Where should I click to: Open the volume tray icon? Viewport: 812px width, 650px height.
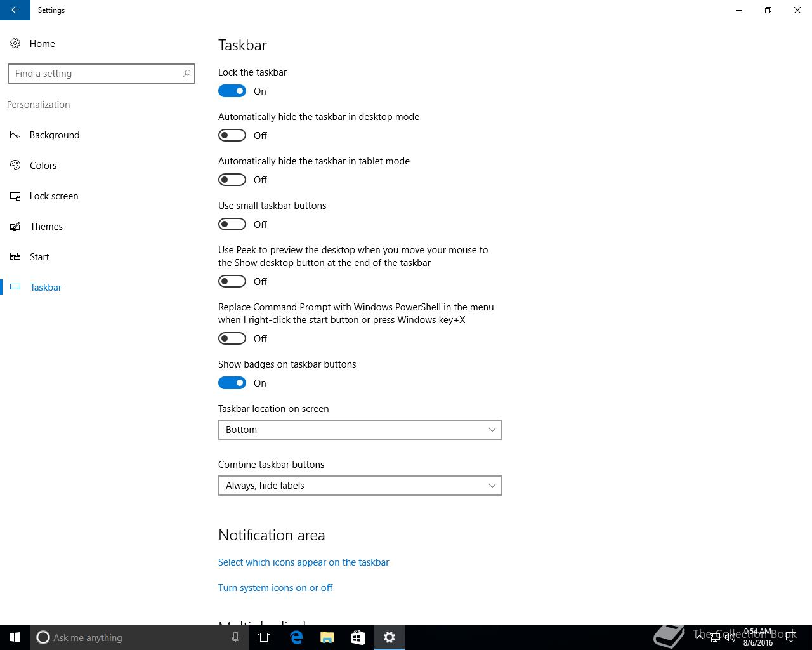[x=730, y=637]
